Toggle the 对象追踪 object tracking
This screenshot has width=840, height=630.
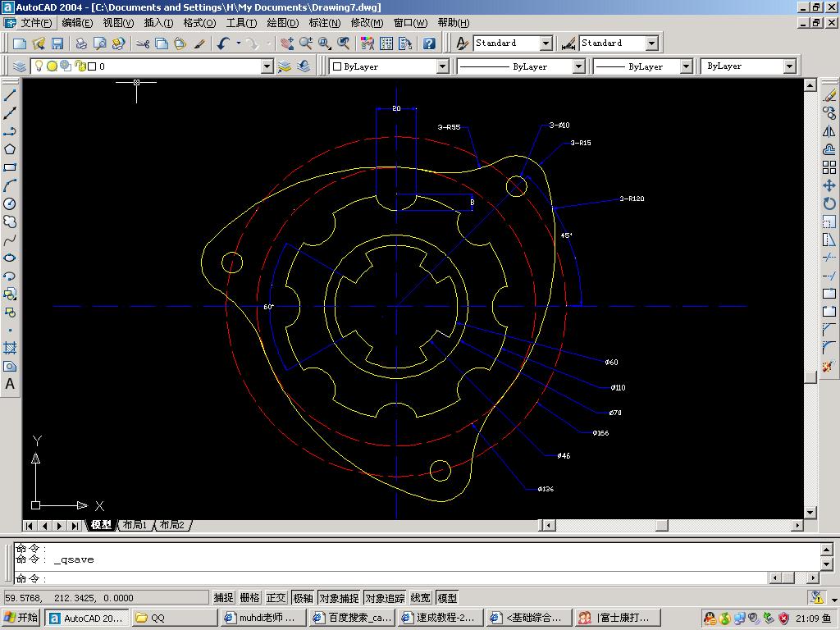tap(386, 598)
